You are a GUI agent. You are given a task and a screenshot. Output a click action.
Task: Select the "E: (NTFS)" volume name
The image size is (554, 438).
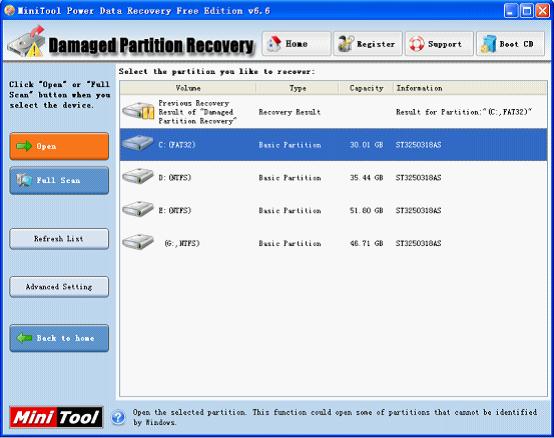click(175, 211)
